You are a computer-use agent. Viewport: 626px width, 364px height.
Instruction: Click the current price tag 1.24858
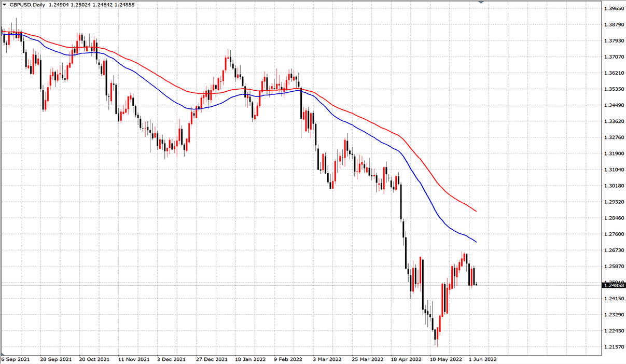[x=614, y=285]
